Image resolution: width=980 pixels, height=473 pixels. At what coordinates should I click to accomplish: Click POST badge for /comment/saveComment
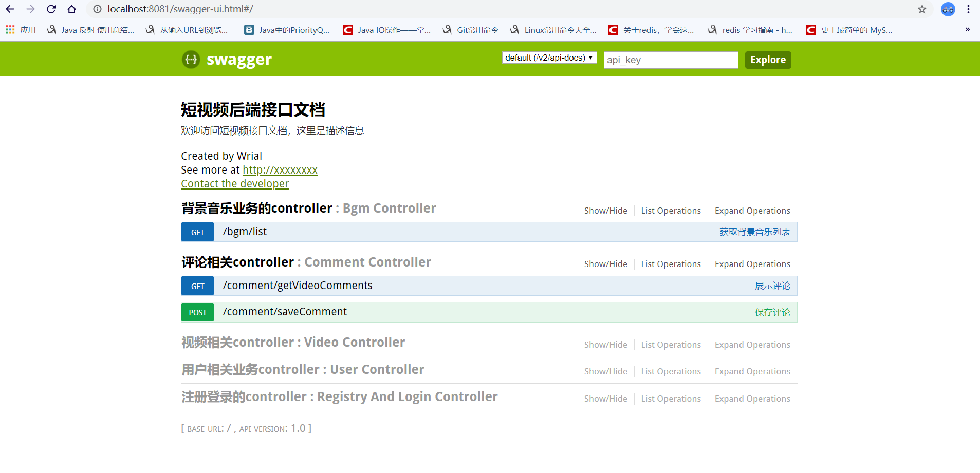(198, 312)
